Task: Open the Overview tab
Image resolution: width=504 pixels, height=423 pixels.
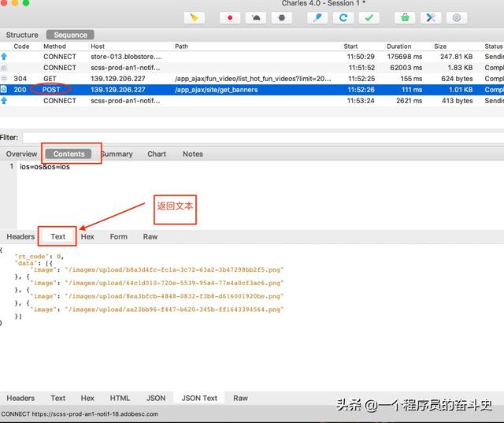Action: tap(21, 154)
